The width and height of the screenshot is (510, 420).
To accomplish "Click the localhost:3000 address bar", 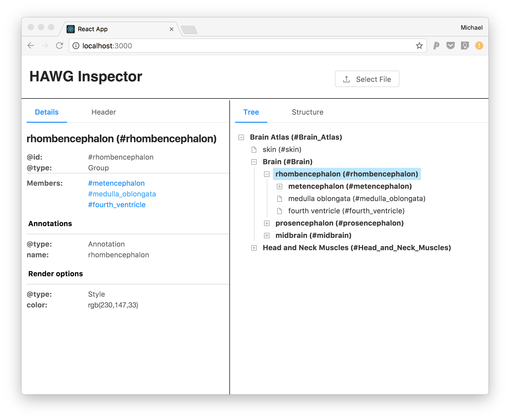I will coord(230,46).
